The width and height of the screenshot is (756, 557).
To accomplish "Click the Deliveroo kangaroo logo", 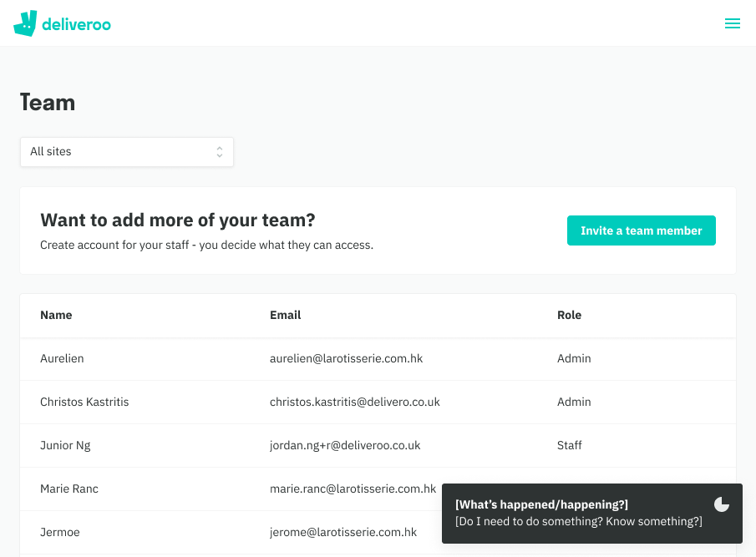I will tap(25, 23).
